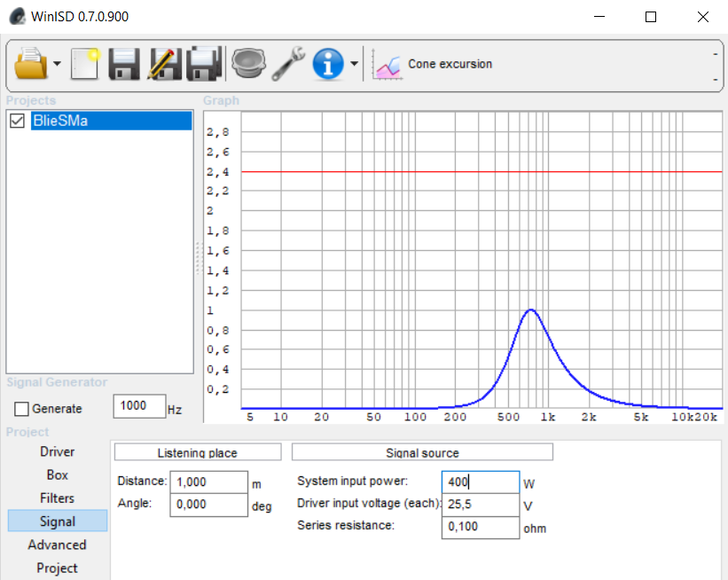This screenshot has width=728, height=580.
Task: Click the signal generator frequency Hz field
Action: coord(139,405)
